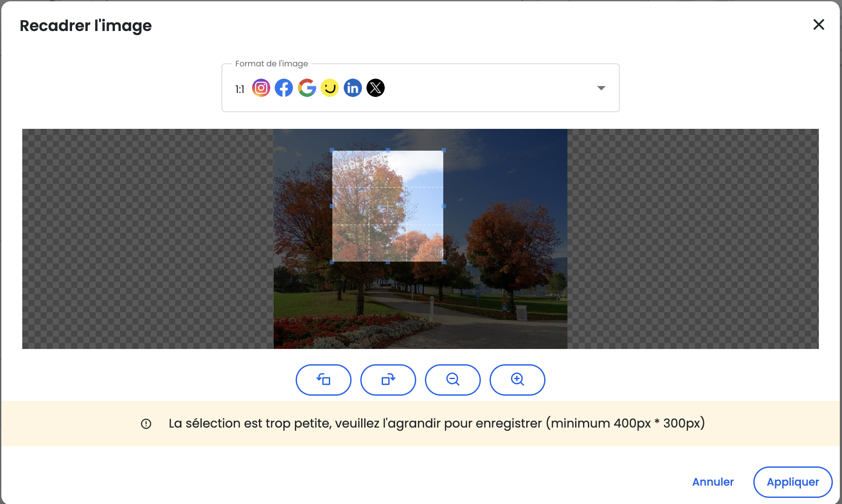Expand the image format dropdown arrow

click(601, 88)
